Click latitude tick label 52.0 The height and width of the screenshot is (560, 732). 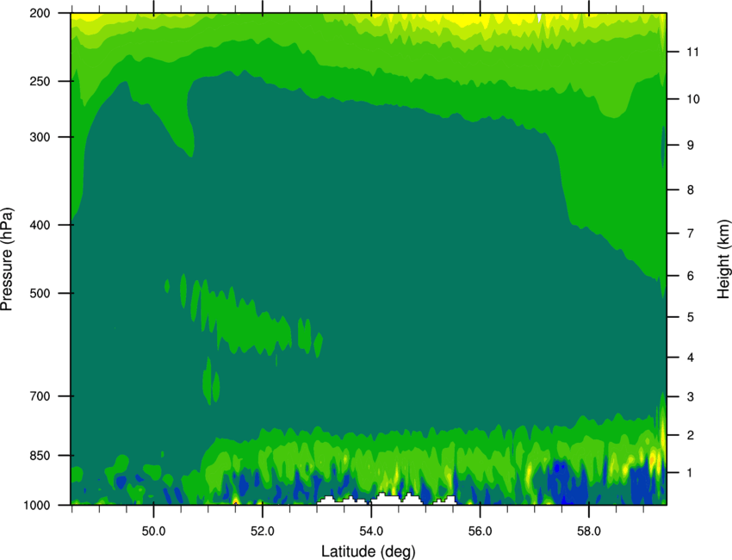(263, 532)
